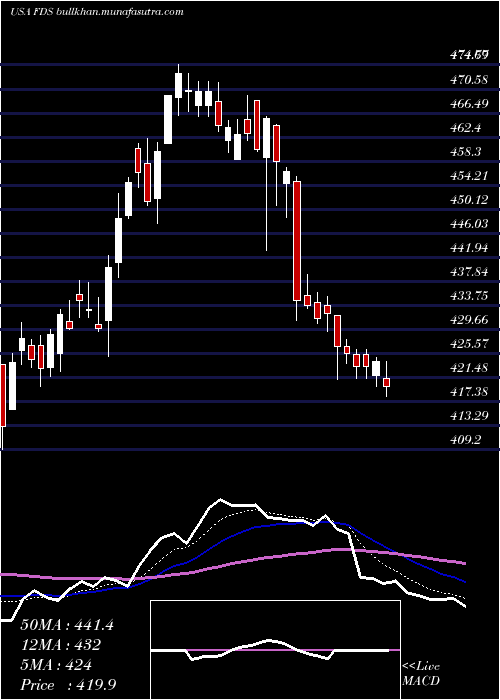This screenshot has width=500, height=700.
Task: Click the 429.66 price axis label
Action: (x=469, y=320)
